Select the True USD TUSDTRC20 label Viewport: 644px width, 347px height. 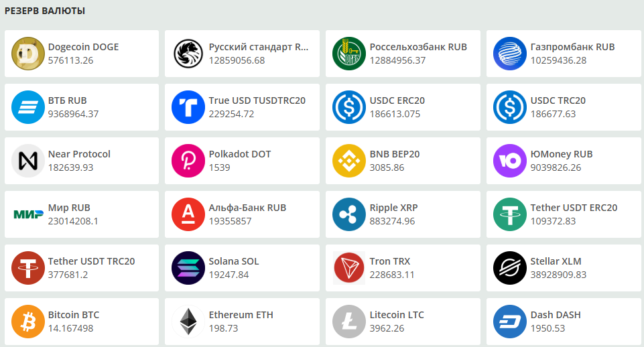tap(257, 100)
